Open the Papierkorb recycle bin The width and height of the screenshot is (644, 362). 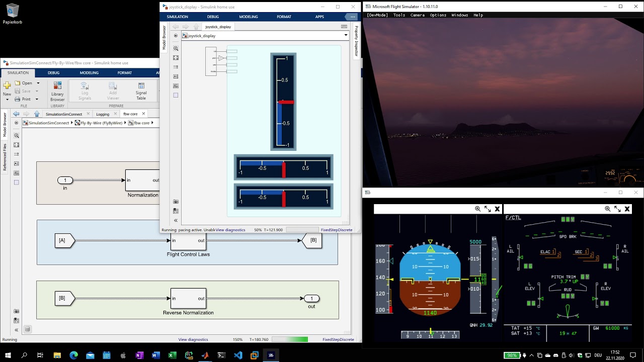point(12,14)
